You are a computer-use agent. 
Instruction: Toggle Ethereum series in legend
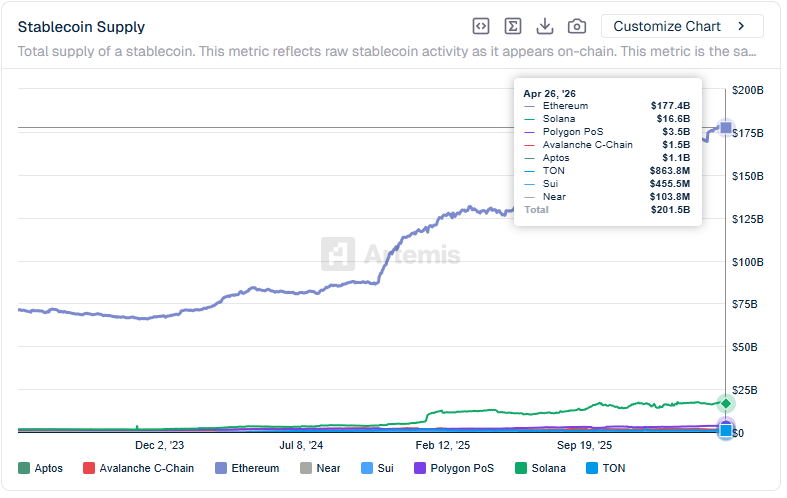click(247, 468)
